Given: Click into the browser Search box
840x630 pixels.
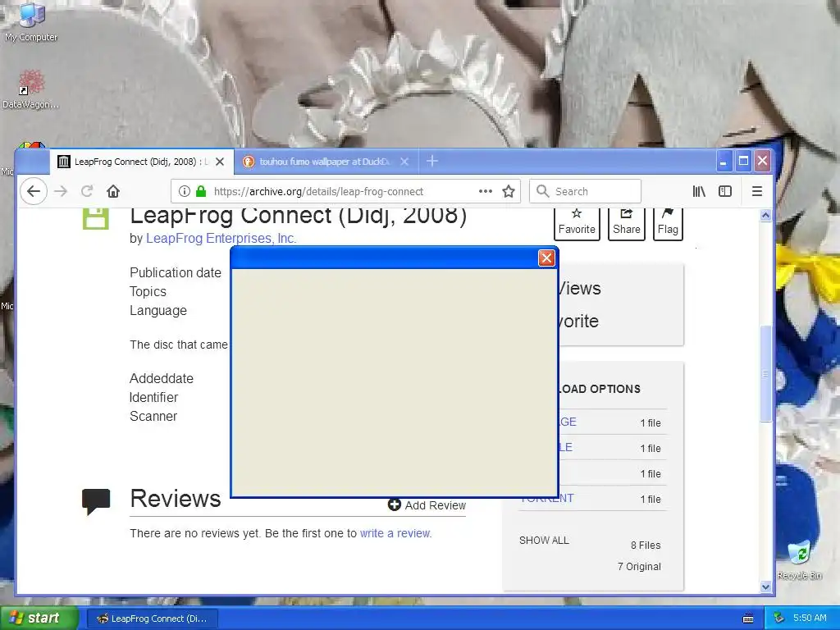Looking at the screenshot, I should point(585,191).
